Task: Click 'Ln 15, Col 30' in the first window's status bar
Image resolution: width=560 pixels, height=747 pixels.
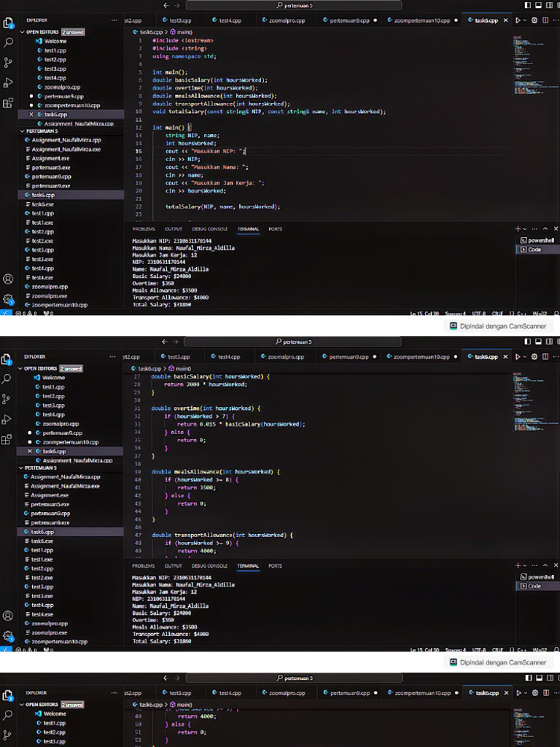Action: (x=424, y=314)
